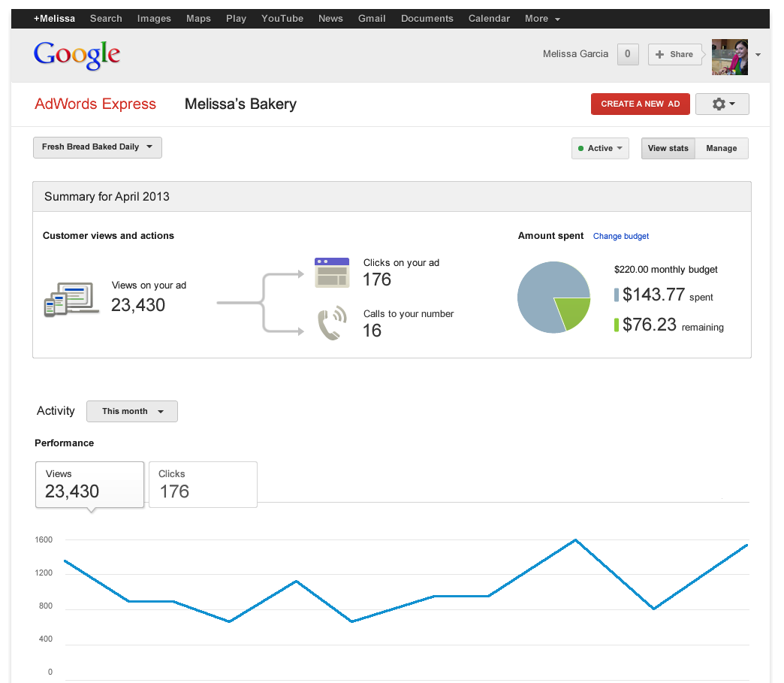Click the green remaining legend marker
Image resolution: width=784 pixels, height=683 pixels.
pos(617,325)
